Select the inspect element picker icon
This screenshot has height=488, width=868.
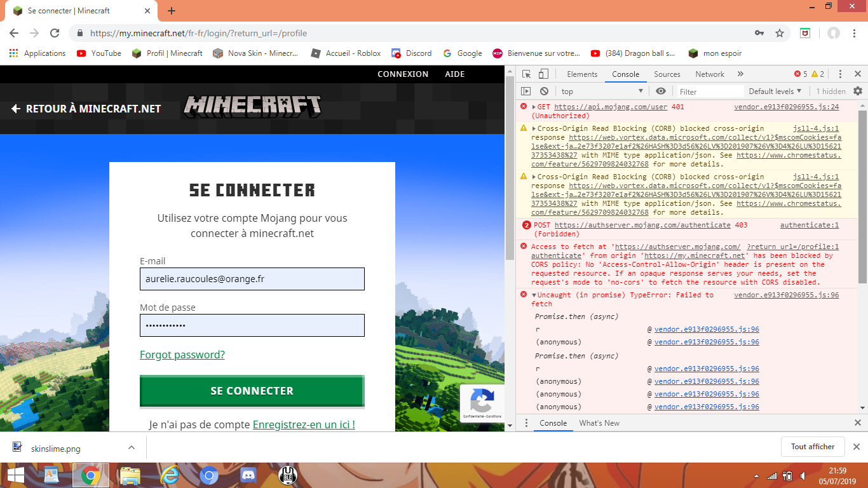526,74
